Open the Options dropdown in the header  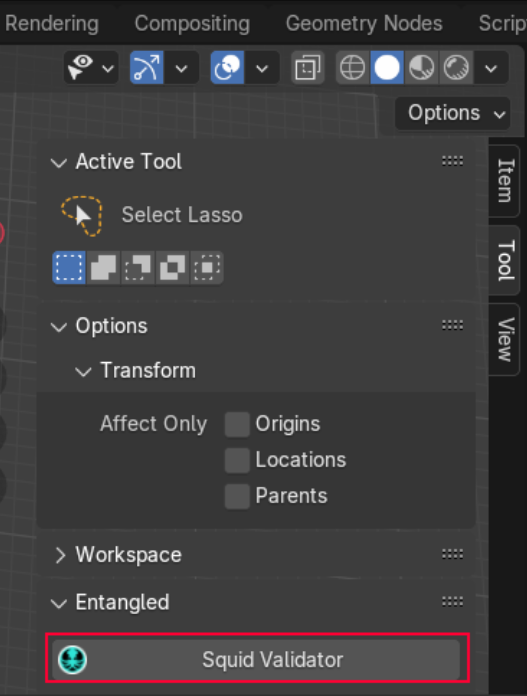click(453, 113)
